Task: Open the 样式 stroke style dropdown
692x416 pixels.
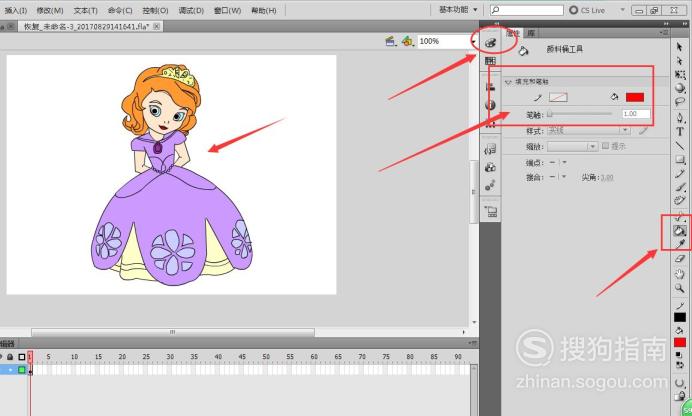Action: click(589, 131)
